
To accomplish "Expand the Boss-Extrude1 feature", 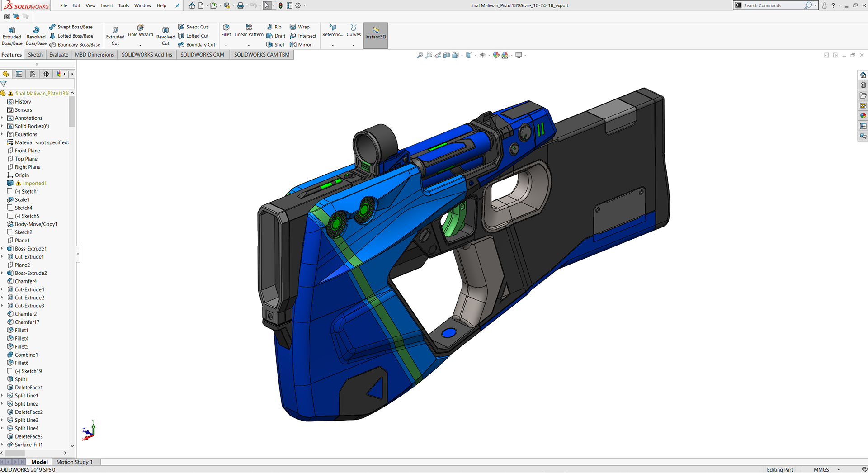I will tap(2, 249).
